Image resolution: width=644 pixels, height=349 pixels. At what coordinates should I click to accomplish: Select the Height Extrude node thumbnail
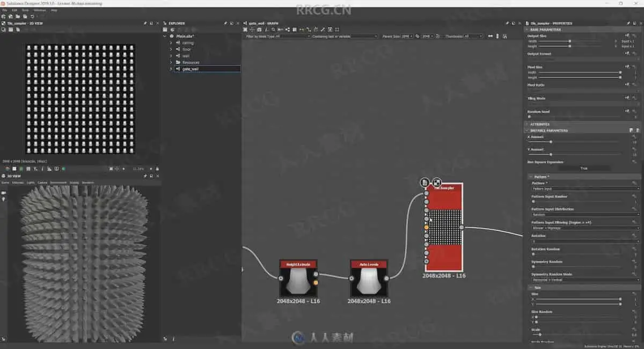[x=298, y=281]
